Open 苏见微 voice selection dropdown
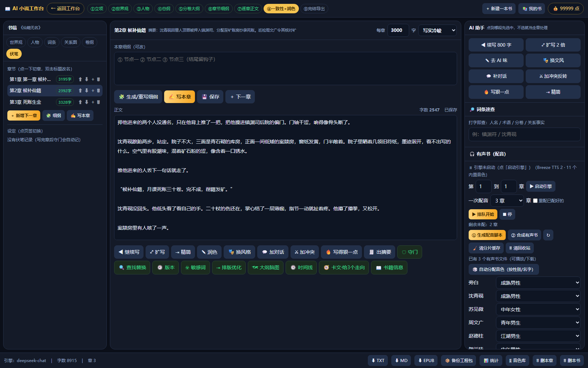Viewport: 588px width, 368px height. click(538, 309)
